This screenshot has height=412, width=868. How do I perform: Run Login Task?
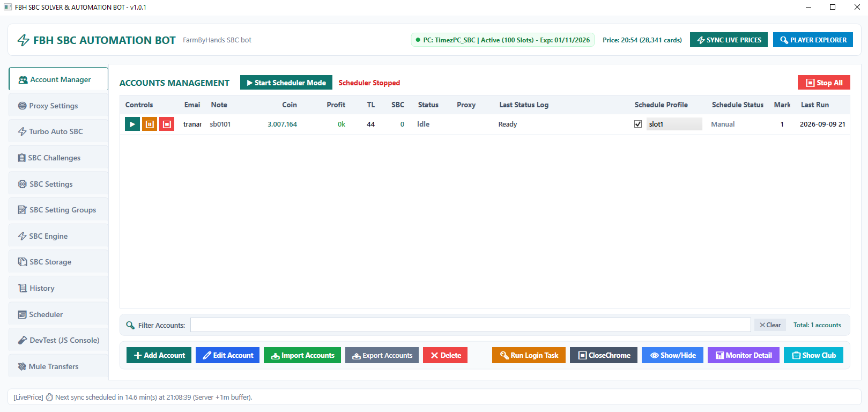coord(529,355)
